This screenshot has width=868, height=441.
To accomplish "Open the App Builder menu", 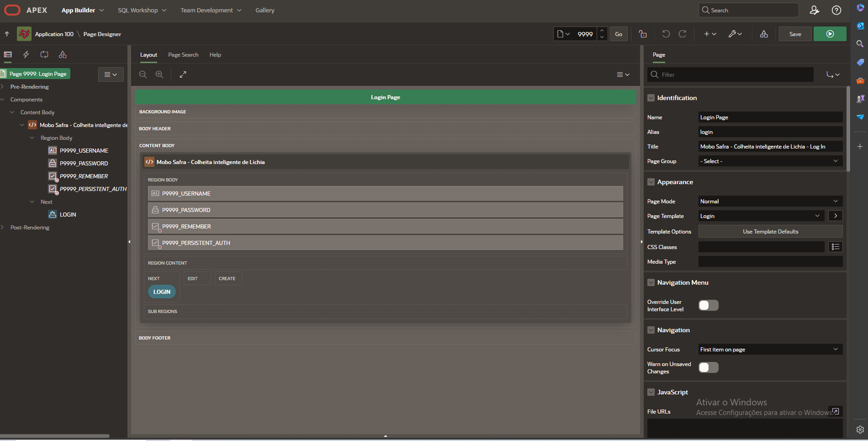I will (x=83, y=10).
